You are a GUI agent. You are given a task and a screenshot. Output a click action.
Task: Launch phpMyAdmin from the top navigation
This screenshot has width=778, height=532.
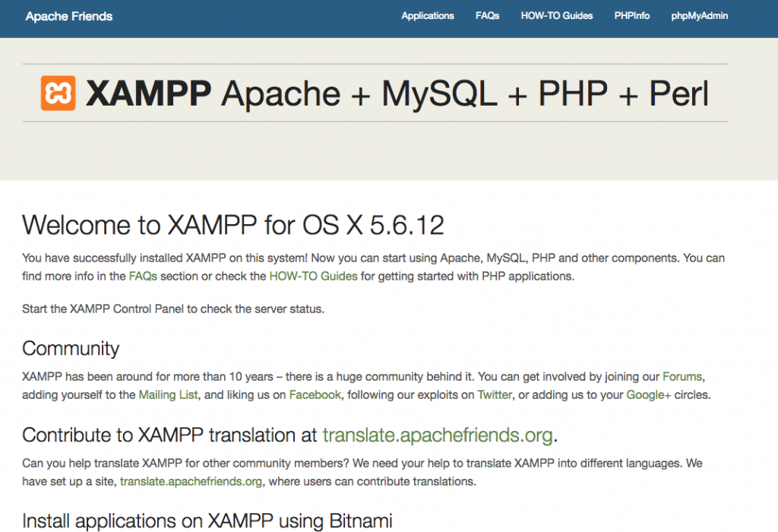pos(700,16)
